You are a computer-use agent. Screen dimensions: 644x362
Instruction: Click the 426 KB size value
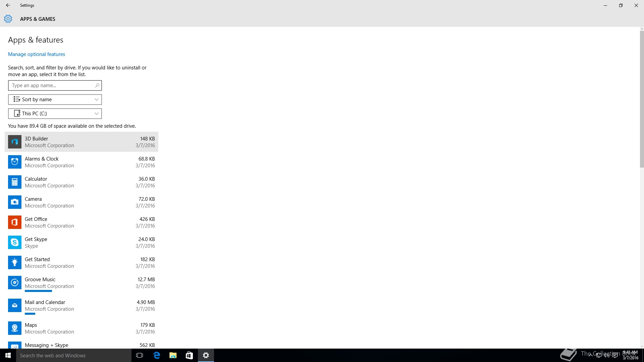tap(147, 219)
